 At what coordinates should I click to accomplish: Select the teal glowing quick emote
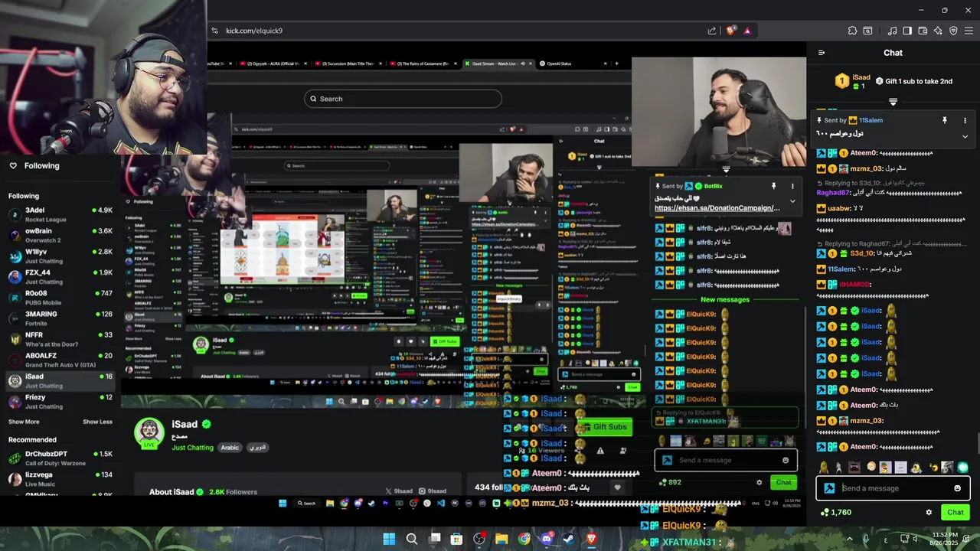pyautogui.click(x=962, y=467)
